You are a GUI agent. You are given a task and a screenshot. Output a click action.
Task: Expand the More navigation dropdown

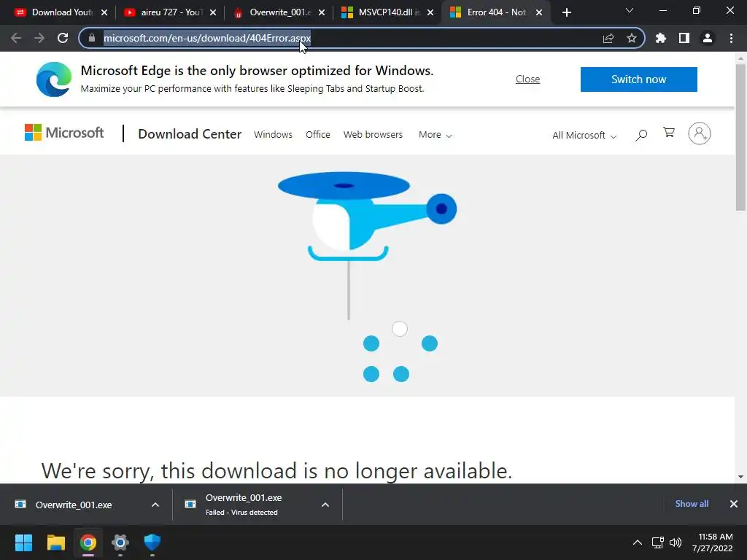(435, 135)
